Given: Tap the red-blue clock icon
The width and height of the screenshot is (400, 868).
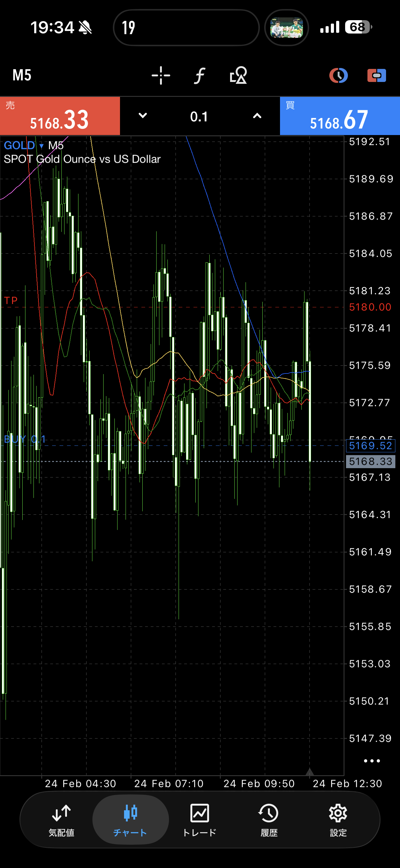Looking at the screenshot, I should pyautogui.click(x=338, y=75).
